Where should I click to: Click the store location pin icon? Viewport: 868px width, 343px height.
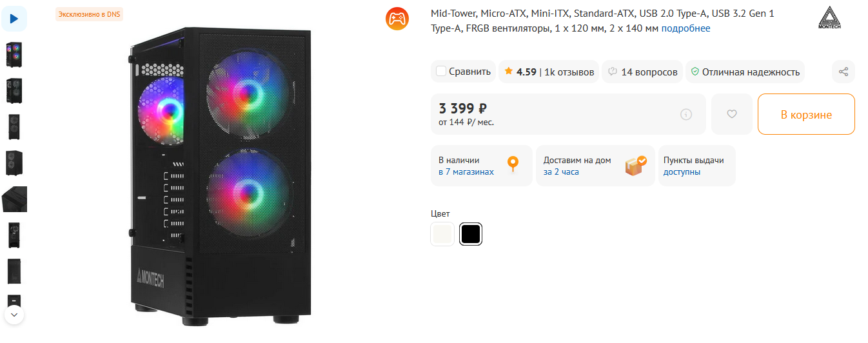[513, 165]
